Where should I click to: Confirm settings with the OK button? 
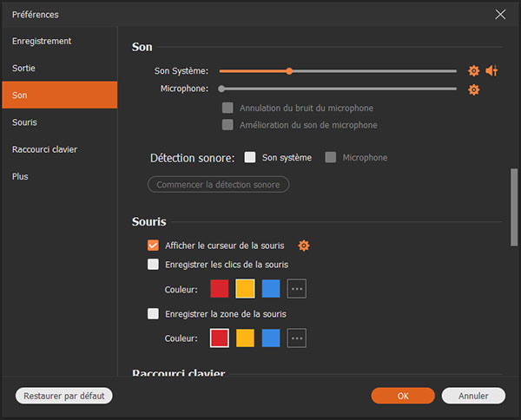pyautogui.click(x=403, y=396)
